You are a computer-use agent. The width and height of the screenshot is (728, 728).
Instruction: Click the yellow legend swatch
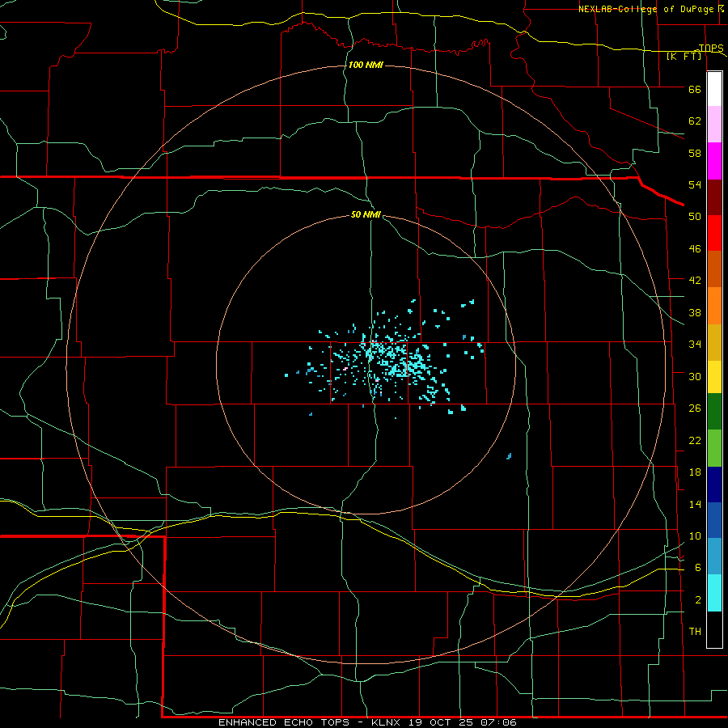(x=714, y=376)
